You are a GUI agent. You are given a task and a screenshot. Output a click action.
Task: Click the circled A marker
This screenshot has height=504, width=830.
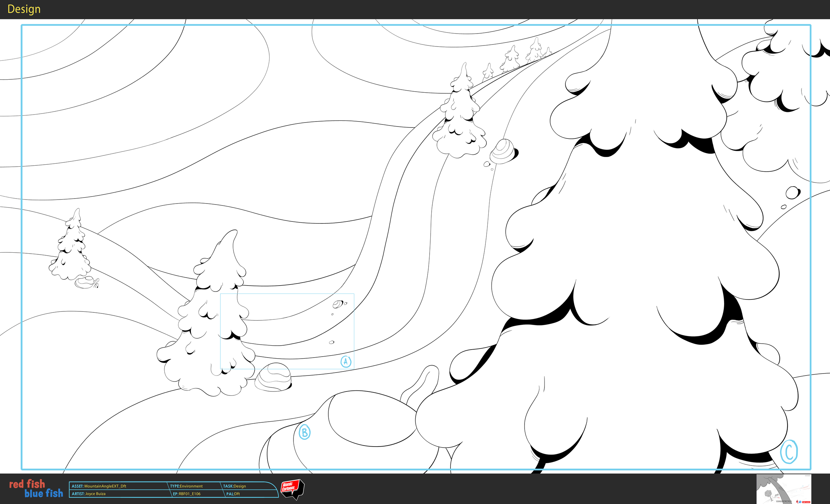click(346, 362)
